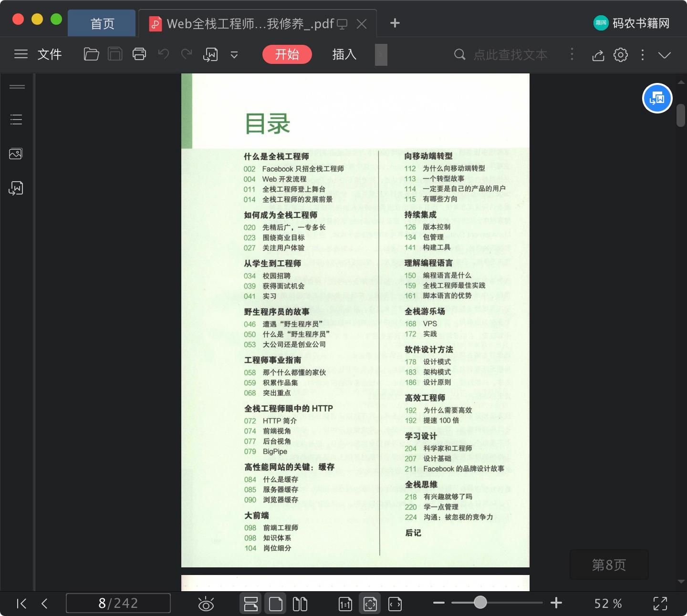Click 向移动端转型 heading
The image size is (687, 616).
pyautogui.click(x=428, y=156)
